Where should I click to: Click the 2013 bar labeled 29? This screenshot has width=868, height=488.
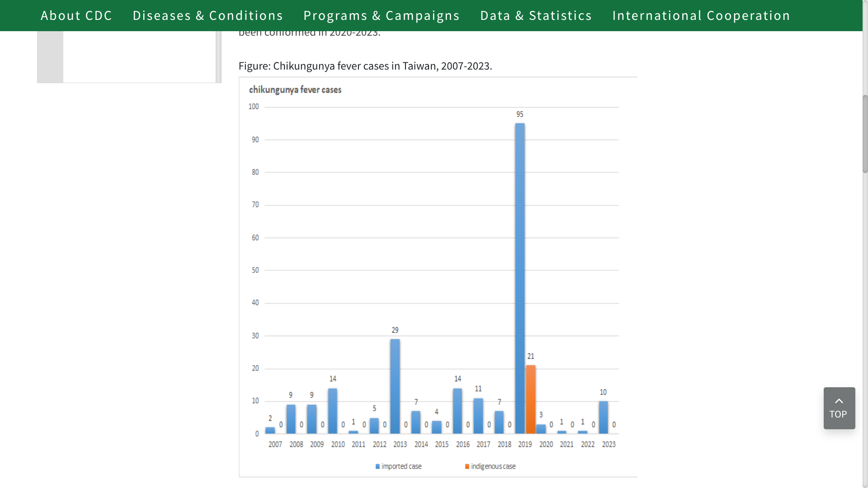[395, 386]
